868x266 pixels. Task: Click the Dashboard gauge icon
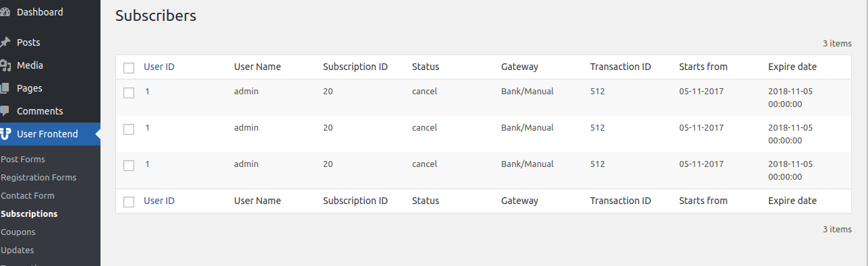(5, 12)
